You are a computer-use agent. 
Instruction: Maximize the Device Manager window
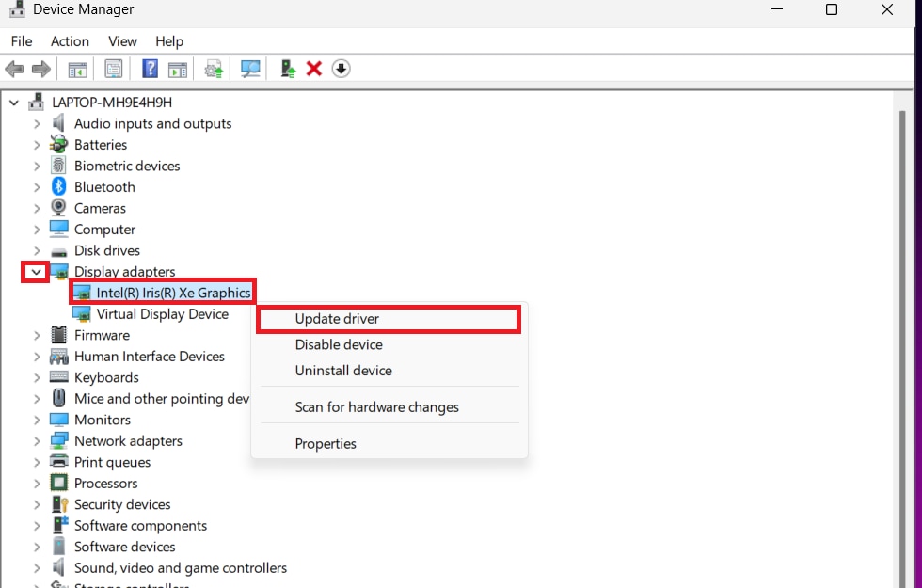832,9
